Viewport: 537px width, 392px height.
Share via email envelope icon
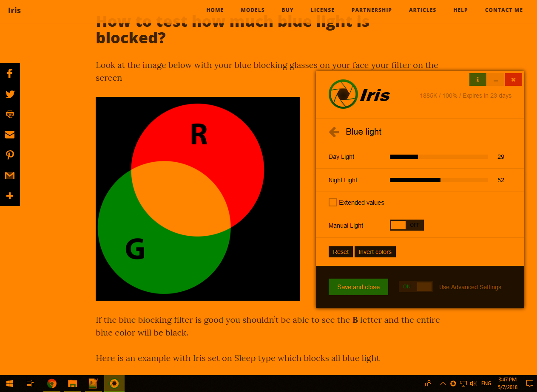tap(10, 135)
